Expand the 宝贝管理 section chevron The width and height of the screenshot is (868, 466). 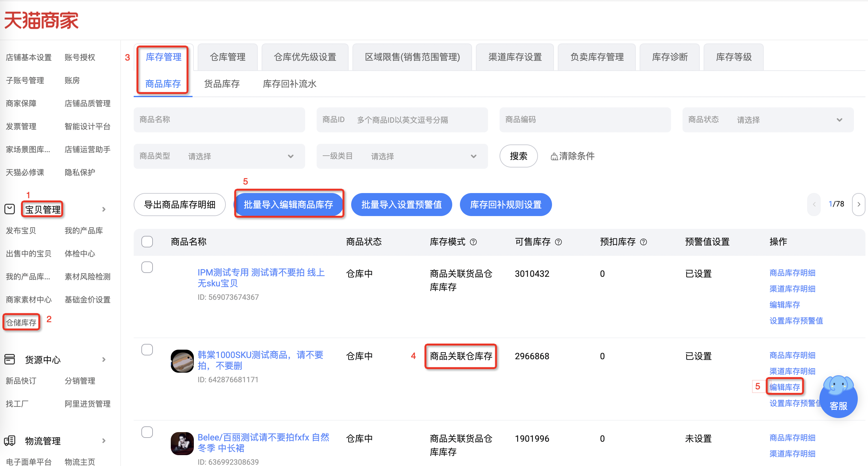click(104, 209)
